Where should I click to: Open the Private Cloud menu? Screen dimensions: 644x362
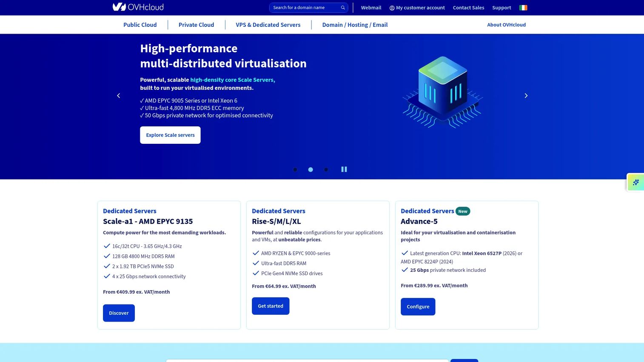(196, 25)
